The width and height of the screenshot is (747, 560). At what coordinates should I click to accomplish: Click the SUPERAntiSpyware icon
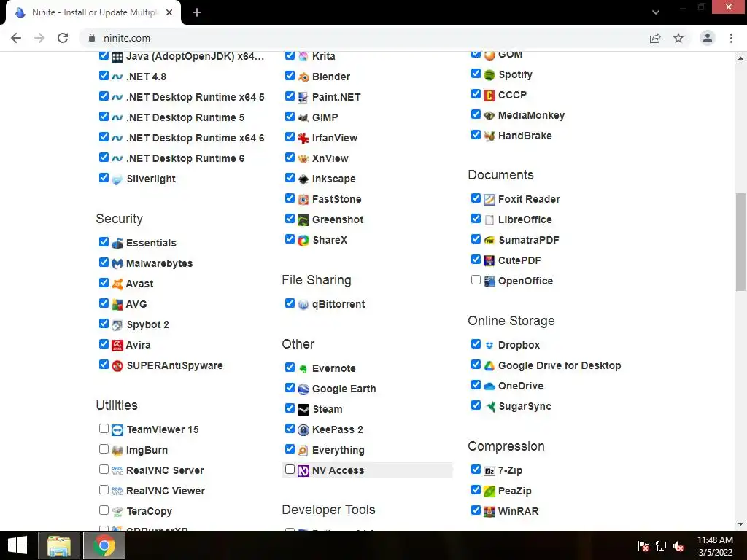(117, 366)
